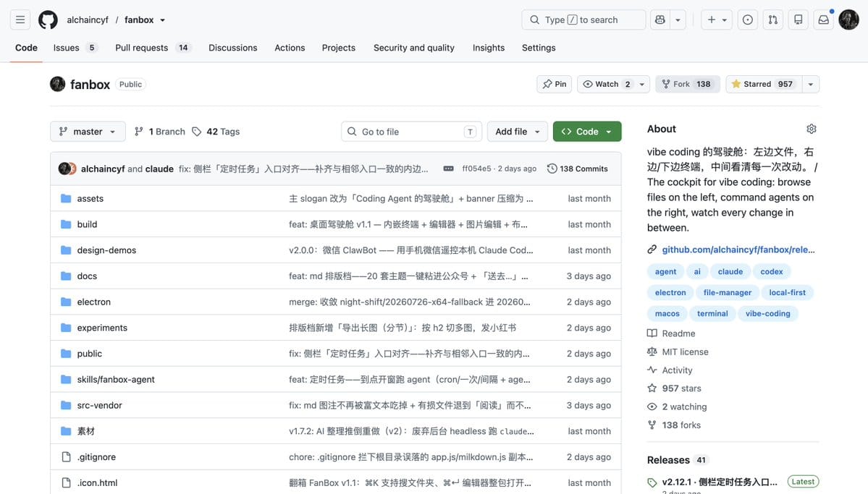Open the fanbox repo switcher caret
The height and width of the screenshot is (494, 868).
(x=163, y=20)
